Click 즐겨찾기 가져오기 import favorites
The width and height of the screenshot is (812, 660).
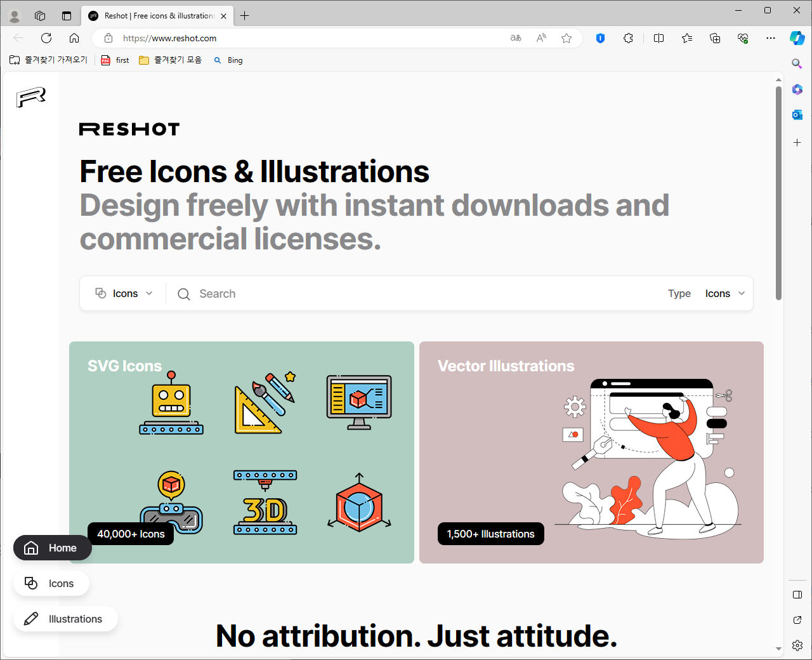(x=48, y=60)
